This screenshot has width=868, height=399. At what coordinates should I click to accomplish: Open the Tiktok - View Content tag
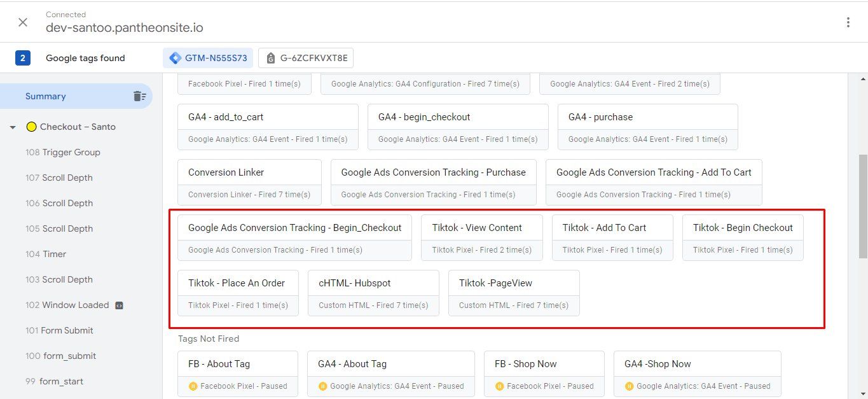(x=482, y=238)
